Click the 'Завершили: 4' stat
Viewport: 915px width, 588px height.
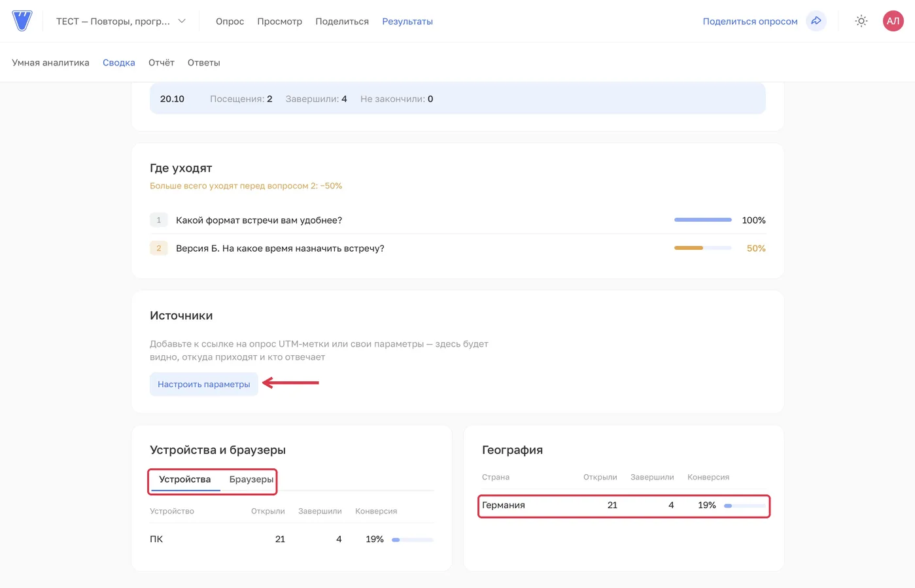[316, 99]
